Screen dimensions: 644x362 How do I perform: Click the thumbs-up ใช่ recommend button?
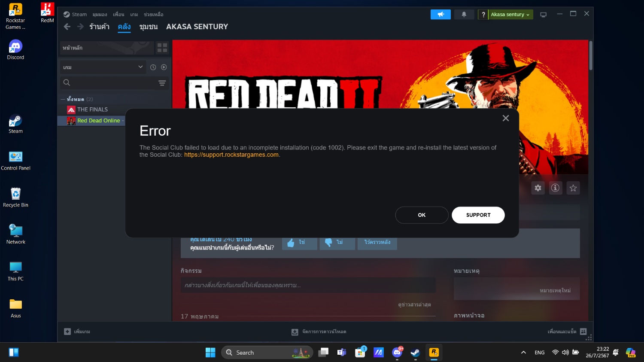[299, 243]
